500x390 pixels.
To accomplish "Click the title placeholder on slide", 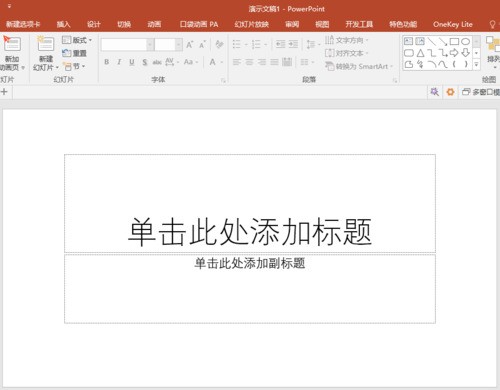I will point(250,203).
